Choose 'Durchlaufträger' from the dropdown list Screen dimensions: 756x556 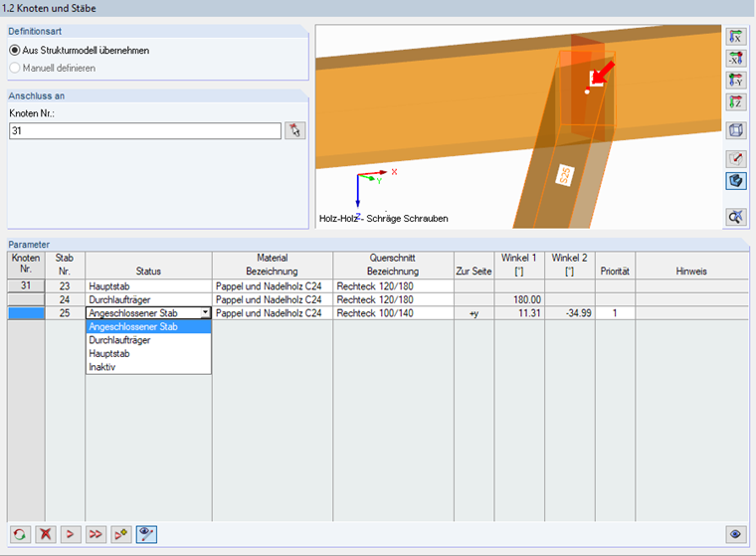tap(148, 340)
